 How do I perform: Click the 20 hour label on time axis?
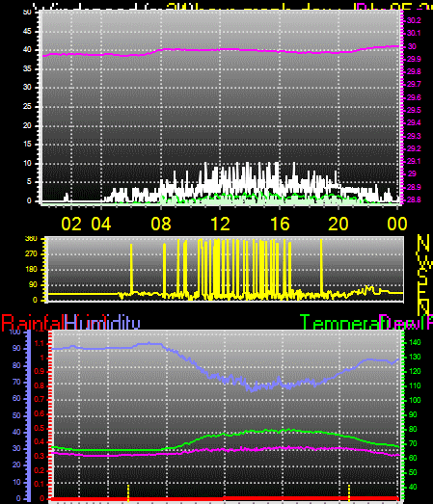pos(338,224)
